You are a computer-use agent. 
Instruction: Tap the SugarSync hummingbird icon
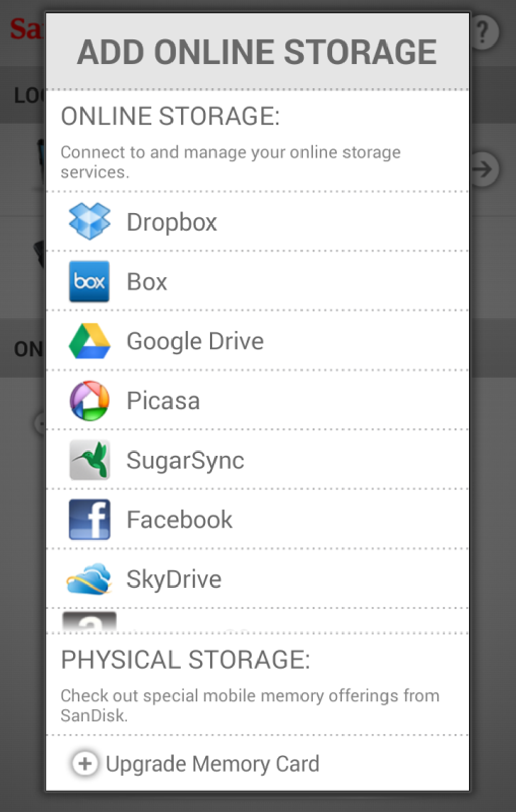pyautogui.click(x=90, y=460)
